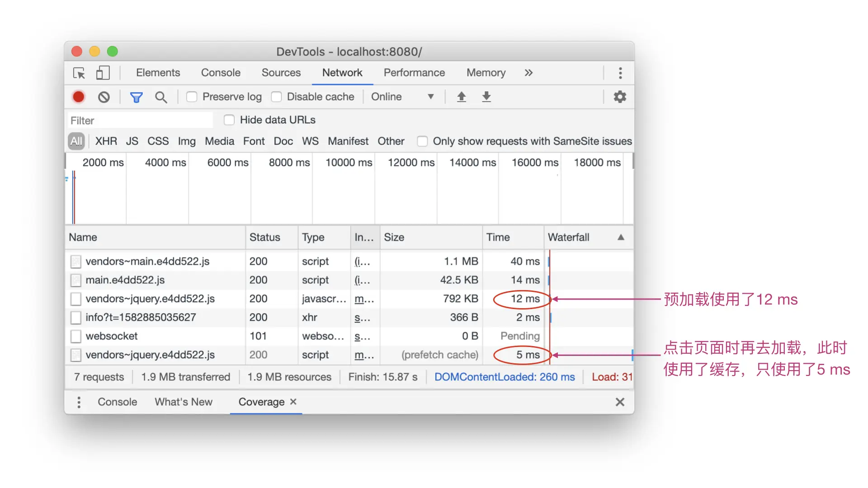868x488 pixels.
Task: Click the inspect element cursor icon
Action: coord(79,73)
